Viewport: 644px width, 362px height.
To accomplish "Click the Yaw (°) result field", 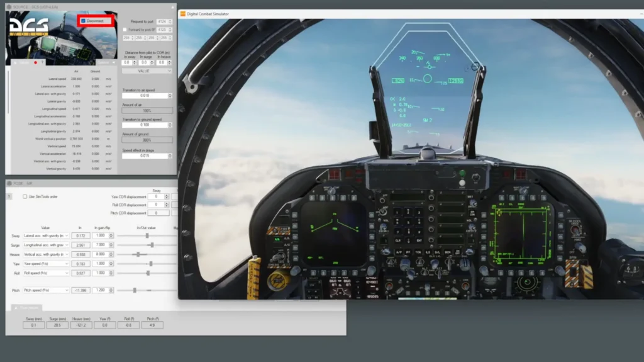I will click(105, 325).
